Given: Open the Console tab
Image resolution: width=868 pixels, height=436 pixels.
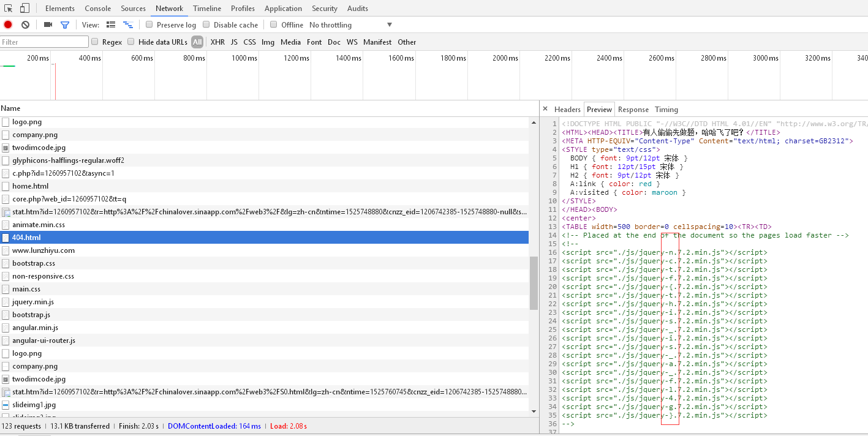Looking at the screenshot, I should (x=97, y=8).
